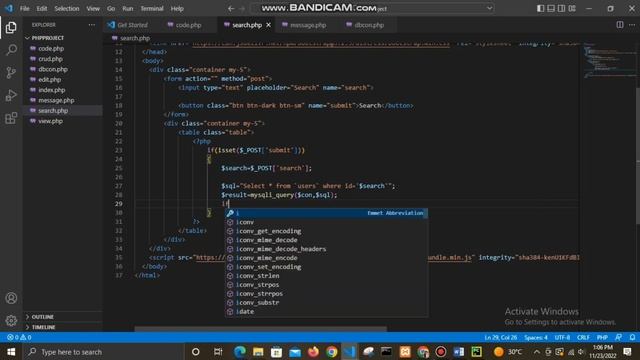Select iconv_substr suggestion

click(x=327, y=302)
